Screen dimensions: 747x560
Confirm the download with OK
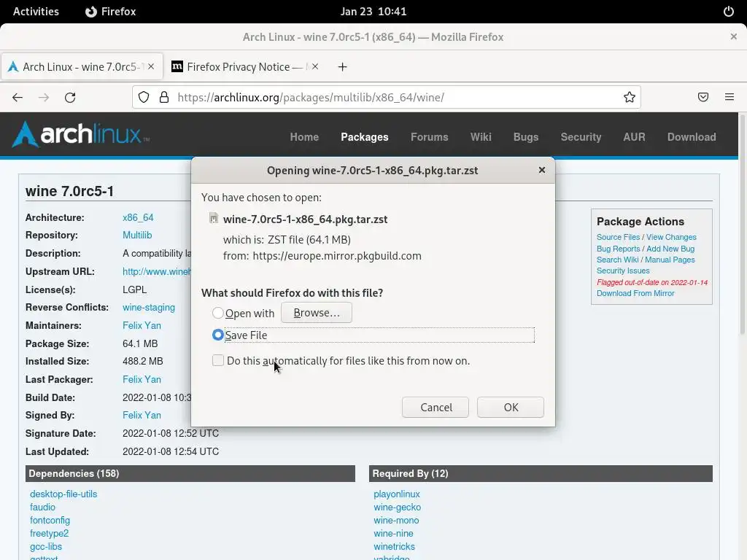coord(511,407)
